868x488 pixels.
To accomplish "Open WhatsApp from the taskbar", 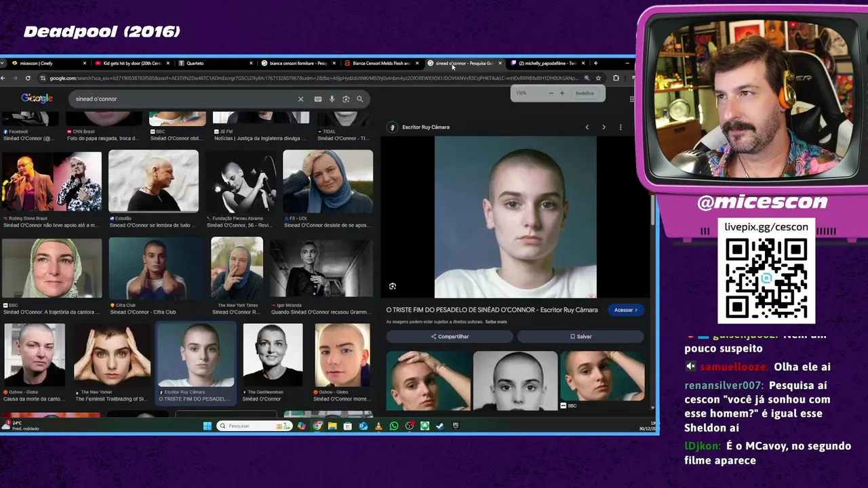I will pyautogui.click(x=394, y=426).
